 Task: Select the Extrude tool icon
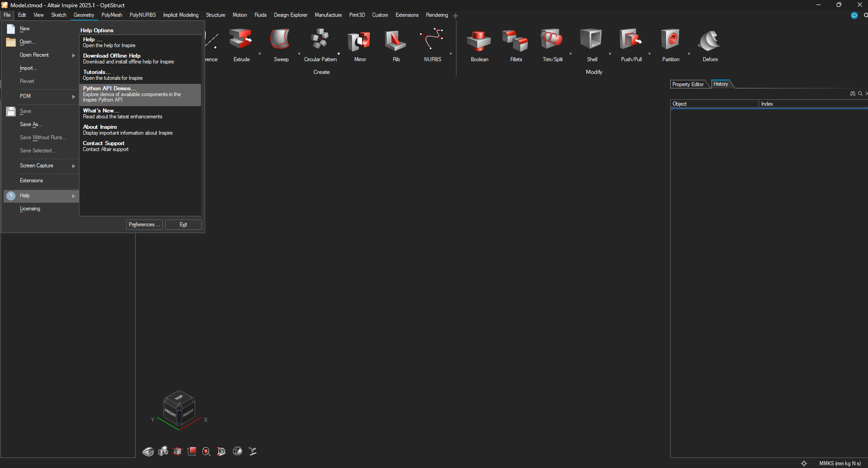click(x=240, y=40)
